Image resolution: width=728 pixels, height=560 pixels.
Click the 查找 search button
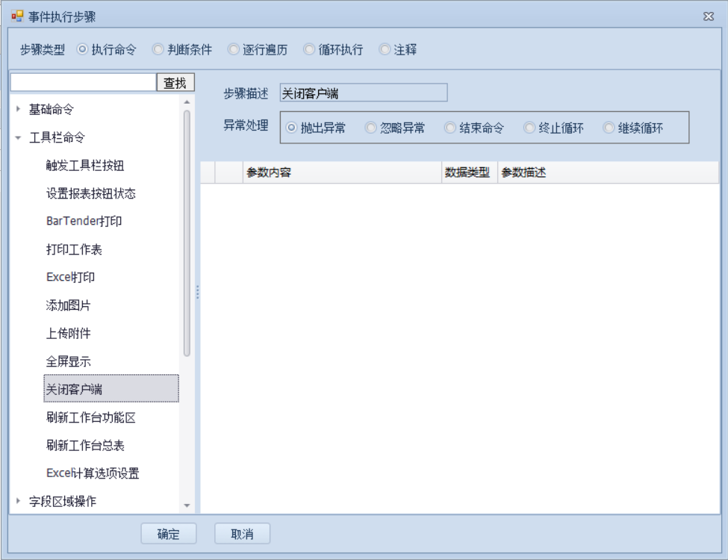click(x=175, y=83)
